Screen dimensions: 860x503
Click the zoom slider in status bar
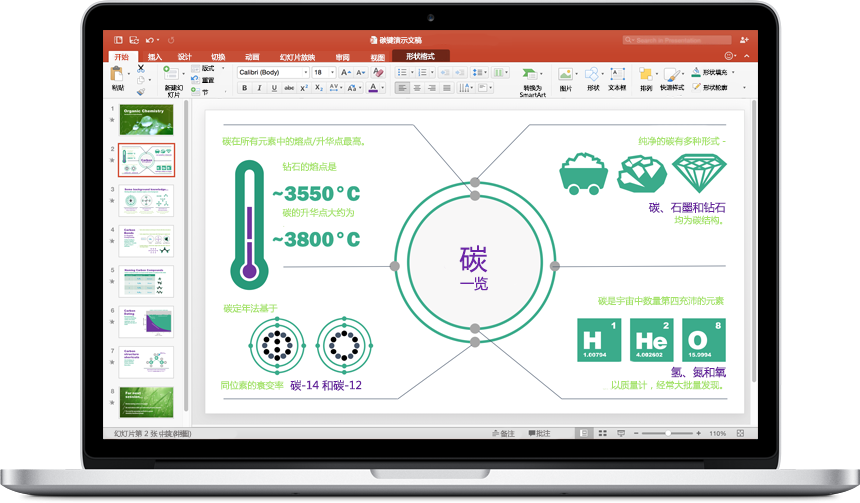click(x=667, y=433)
